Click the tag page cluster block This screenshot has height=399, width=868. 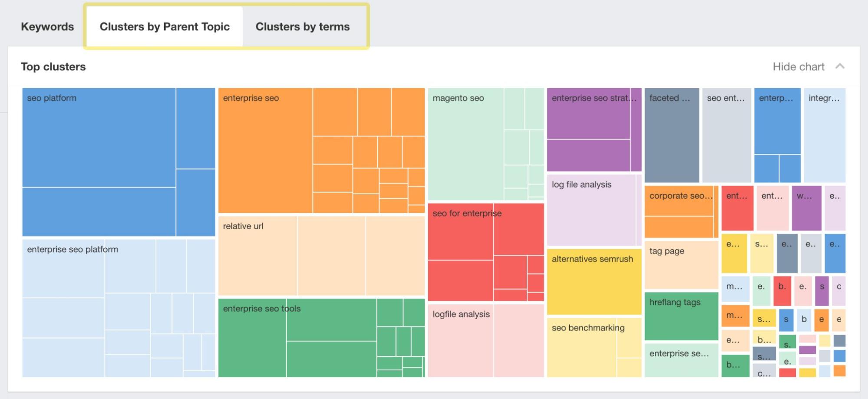[680, 261]
